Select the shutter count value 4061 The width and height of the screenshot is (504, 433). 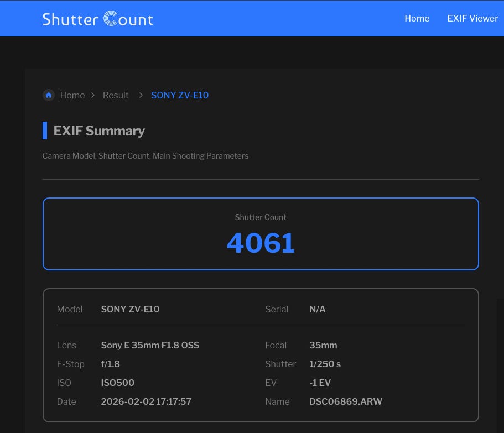[x=261, y=243]
